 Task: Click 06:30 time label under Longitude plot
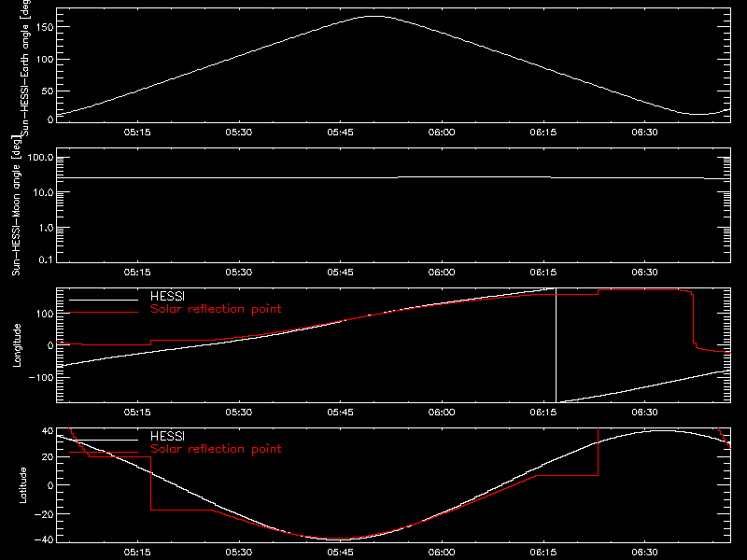(x=644, y=413)
